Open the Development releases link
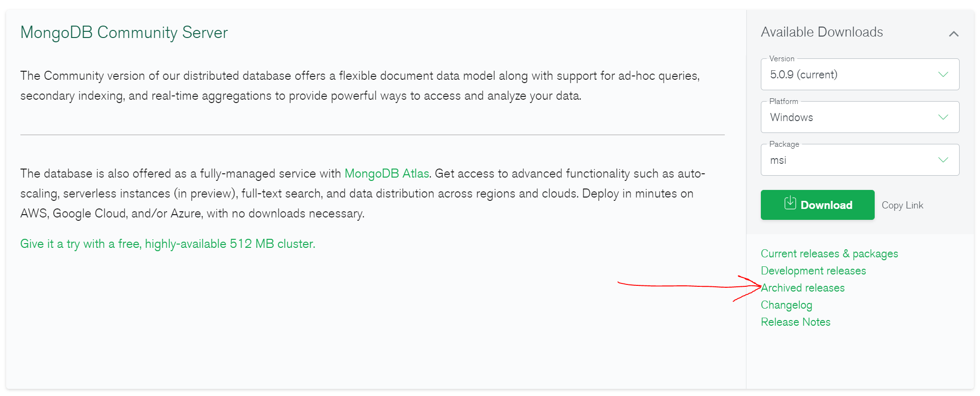Screen dimensions: 980x396 pos(813,271)
